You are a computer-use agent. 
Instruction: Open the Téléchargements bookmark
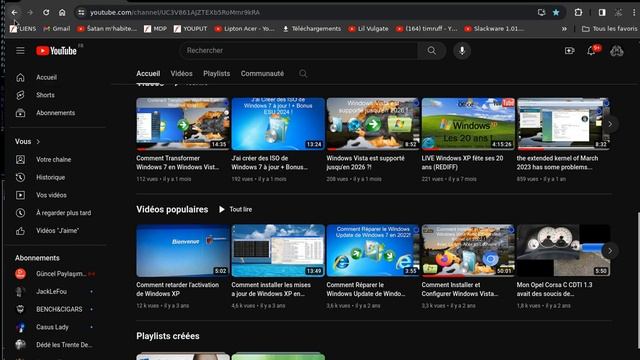click(312, 29)
